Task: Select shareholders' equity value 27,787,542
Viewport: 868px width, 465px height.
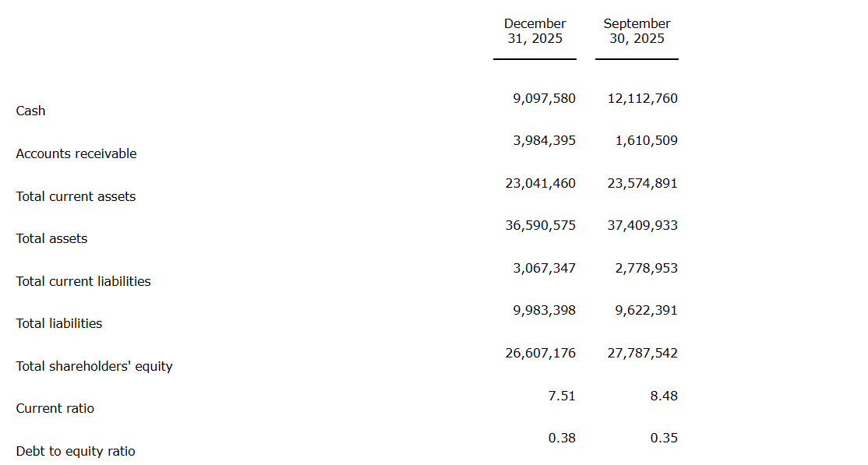Action: pos(642,354)
